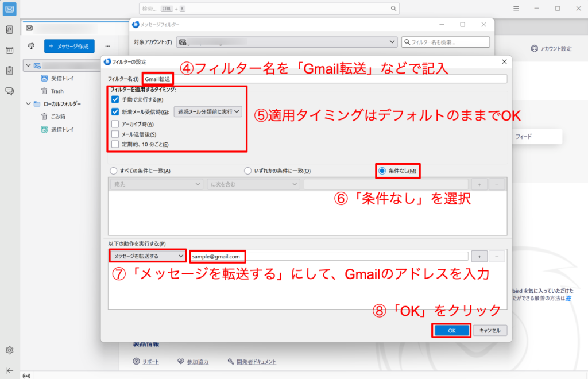The image size is (588, 379).
Task: Enable the アーカイブ時 checkbox
Action: point(115,123)
